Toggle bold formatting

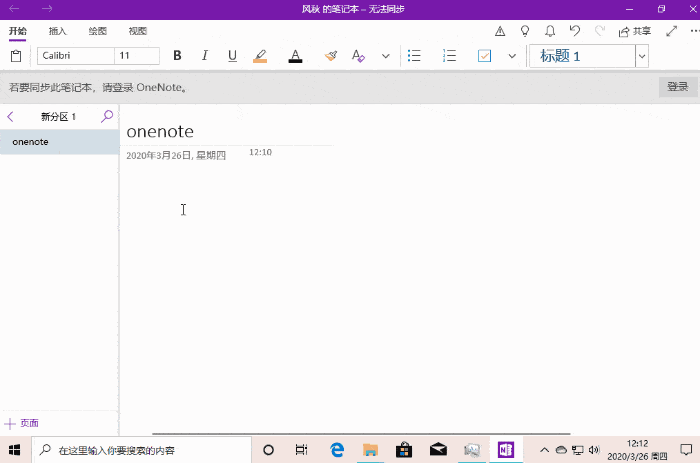tap(177, 55)
